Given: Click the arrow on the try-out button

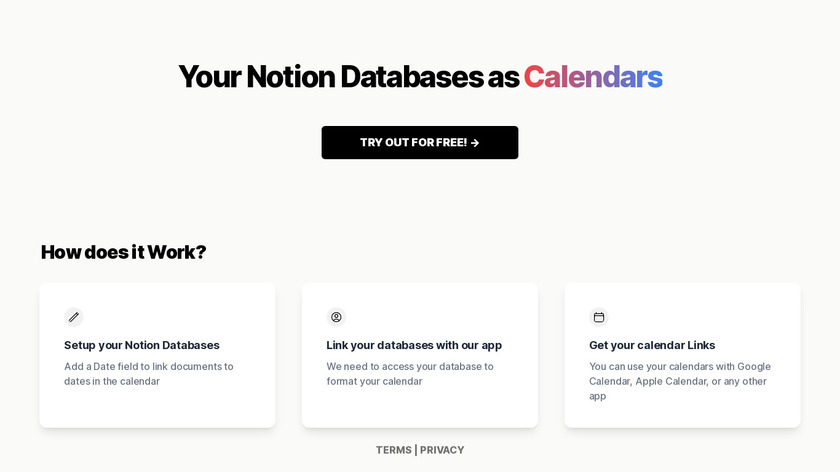Looking at the screenshot, I should tap(475, 143).
